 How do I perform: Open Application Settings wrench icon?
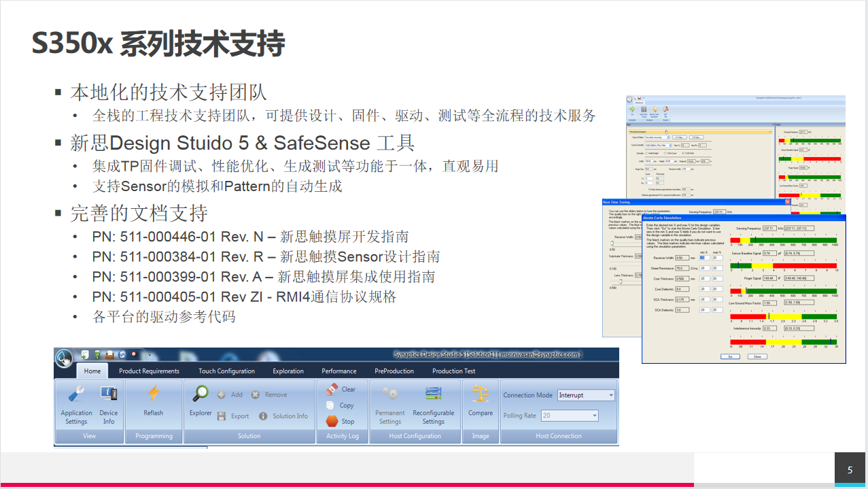pos(76,392)
